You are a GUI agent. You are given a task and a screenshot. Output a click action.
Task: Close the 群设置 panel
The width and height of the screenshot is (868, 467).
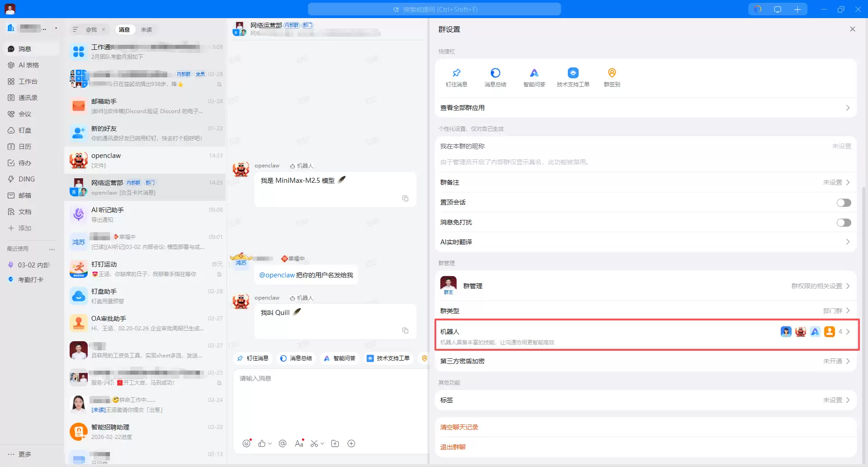click(852, 29)
